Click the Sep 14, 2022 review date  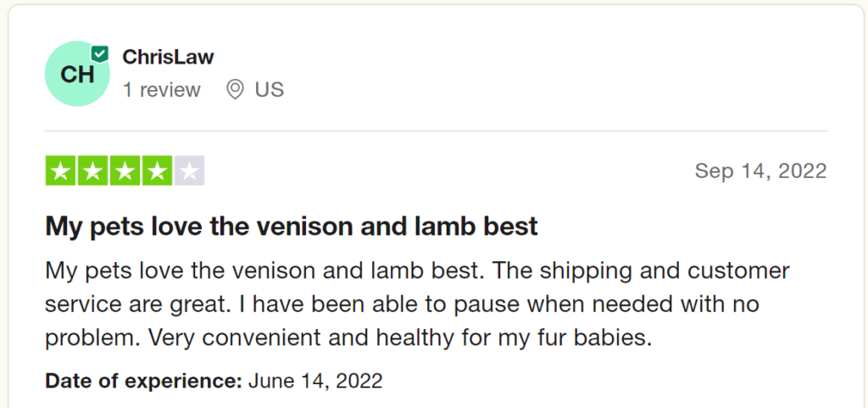(760, 171)
